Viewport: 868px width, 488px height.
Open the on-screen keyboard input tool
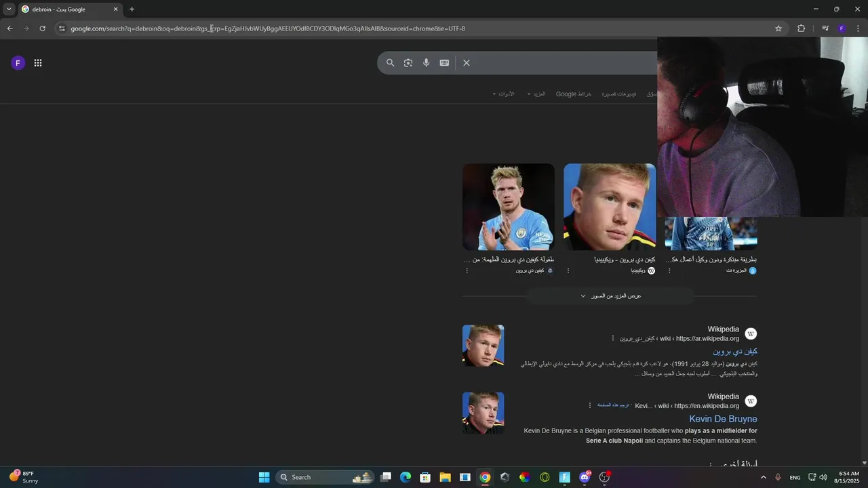point(444,63)
